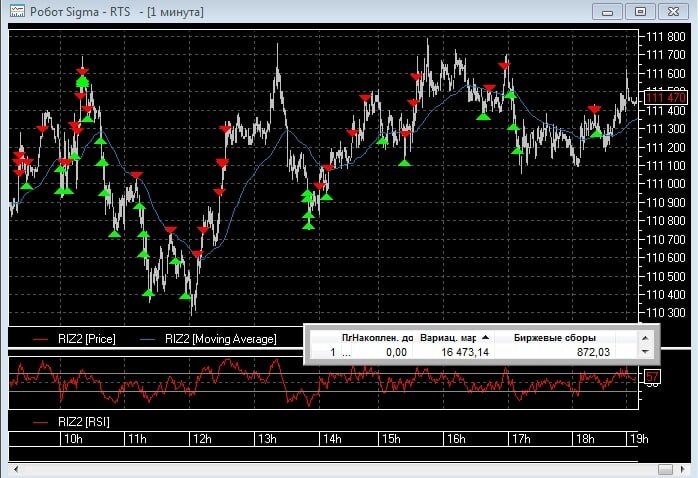Minimize the Робот Sigma chart window
Viewport: 698px width, 478px height.
tap(607, 12)
